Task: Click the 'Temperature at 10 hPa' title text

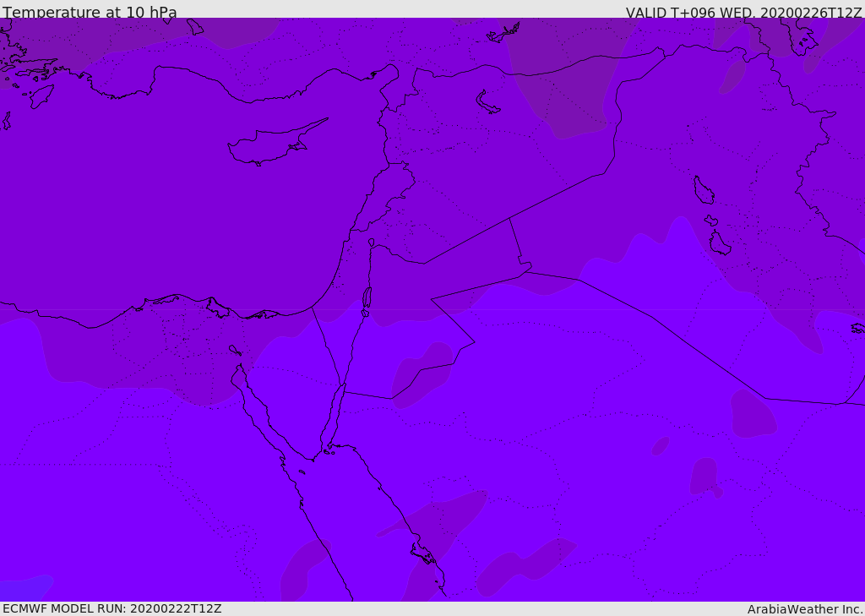Action: [90, 12]
